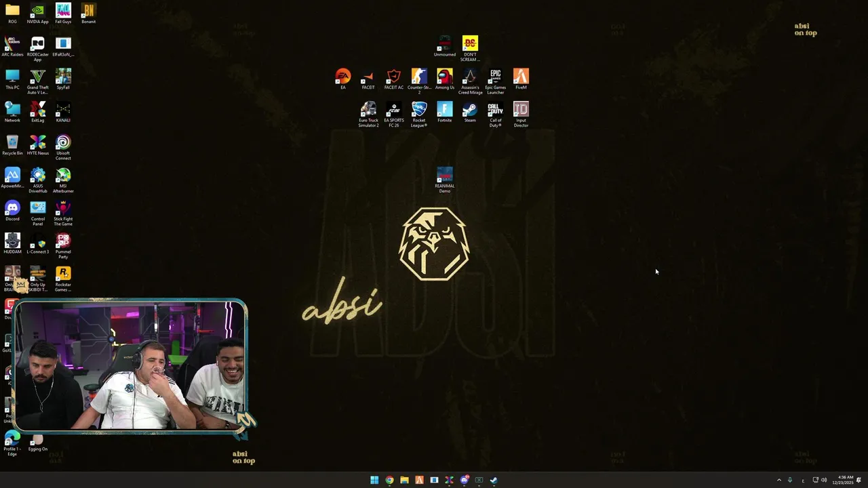Select the KANALI desktop icon

coord(63,112)
